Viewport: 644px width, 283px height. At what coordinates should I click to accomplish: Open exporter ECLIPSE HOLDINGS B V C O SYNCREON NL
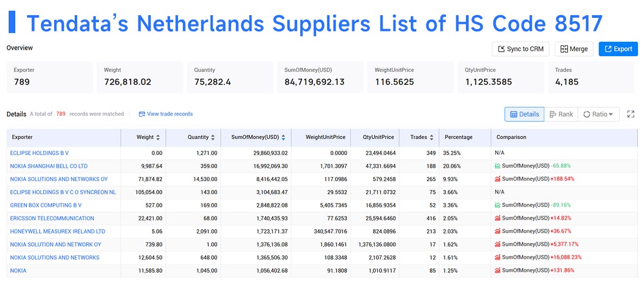tap(63, 192)
